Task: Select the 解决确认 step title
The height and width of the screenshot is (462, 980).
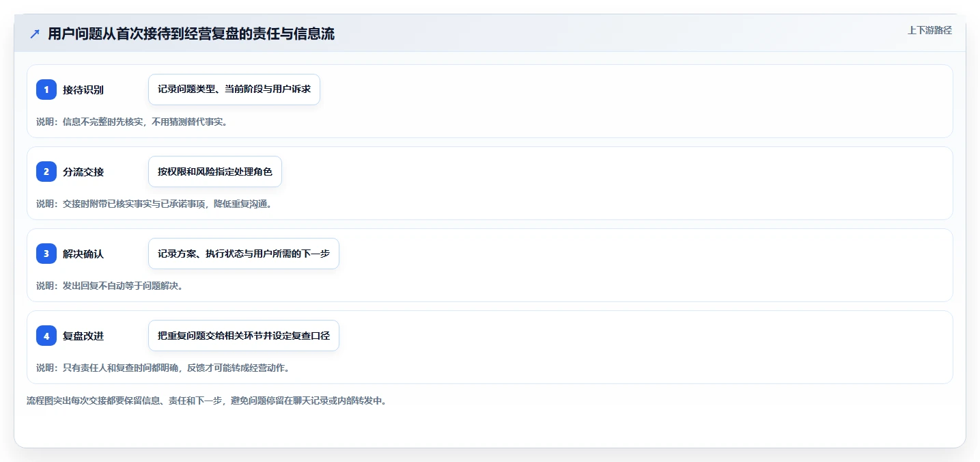Action: point(83,254)
